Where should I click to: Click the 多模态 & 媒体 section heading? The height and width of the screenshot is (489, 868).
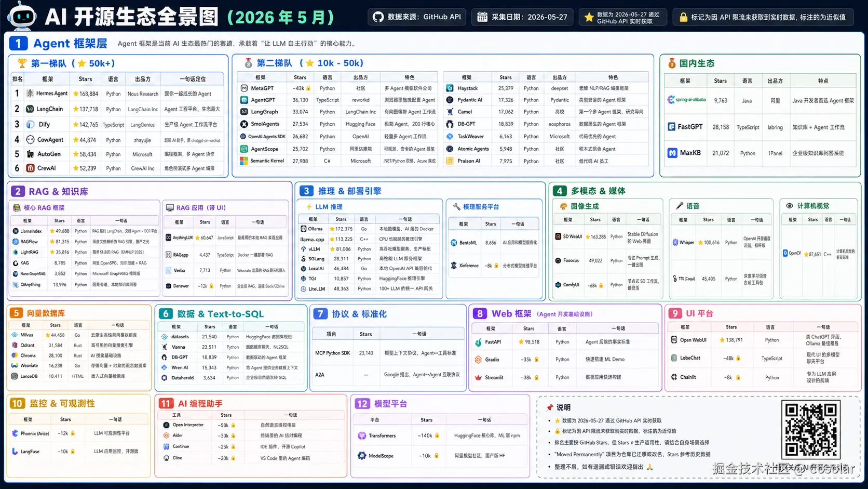(598, 191)
